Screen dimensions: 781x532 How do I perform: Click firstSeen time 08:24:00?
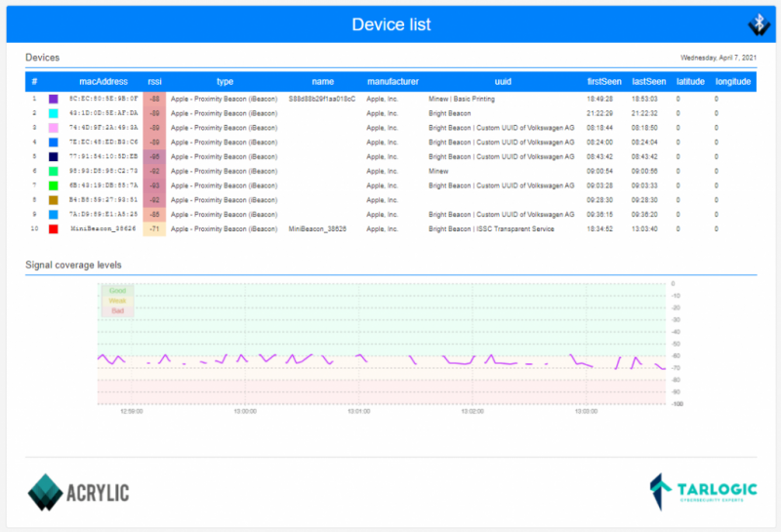click(599, 143)
